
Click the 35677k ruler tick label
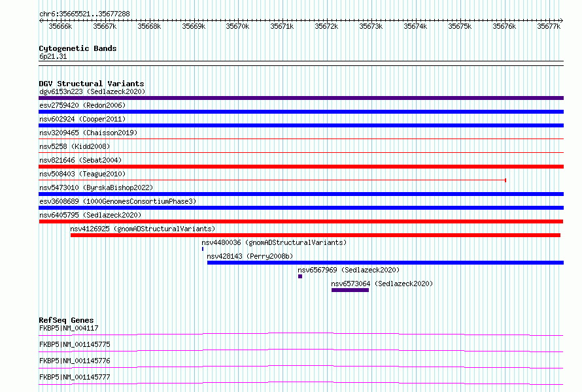pyautogui.click(x=549, y=26)
